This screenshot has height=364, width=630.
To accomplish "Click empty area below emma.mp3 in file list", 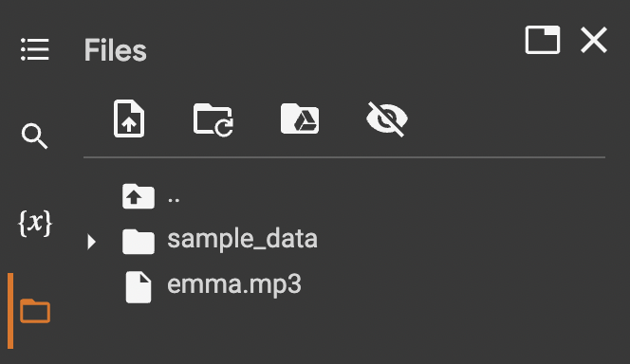I will 344,333.
